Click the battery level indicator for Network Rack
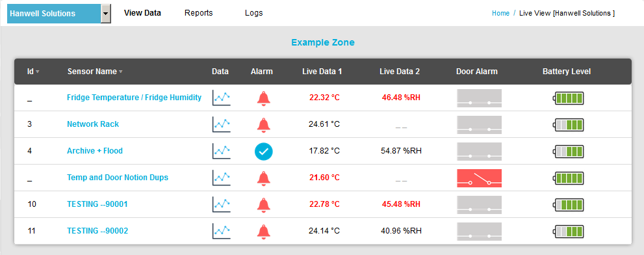Viewport: 644px width, 255px height. point(569,125)
